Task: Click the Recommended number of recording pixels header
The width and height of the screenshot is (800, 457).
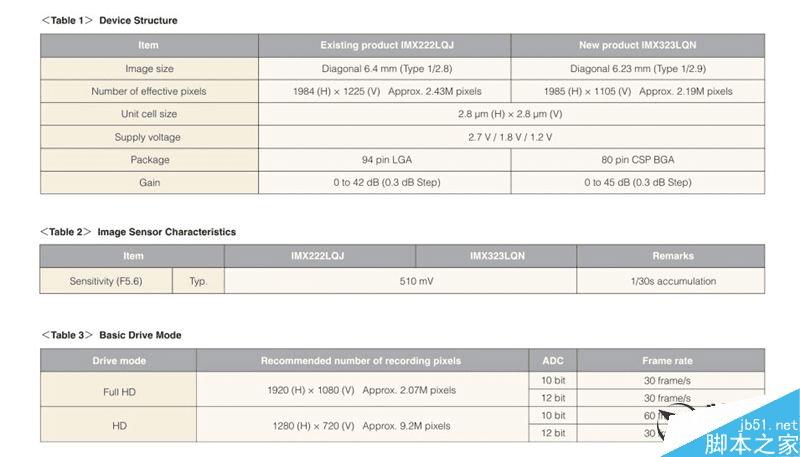Action: (361, 360)
